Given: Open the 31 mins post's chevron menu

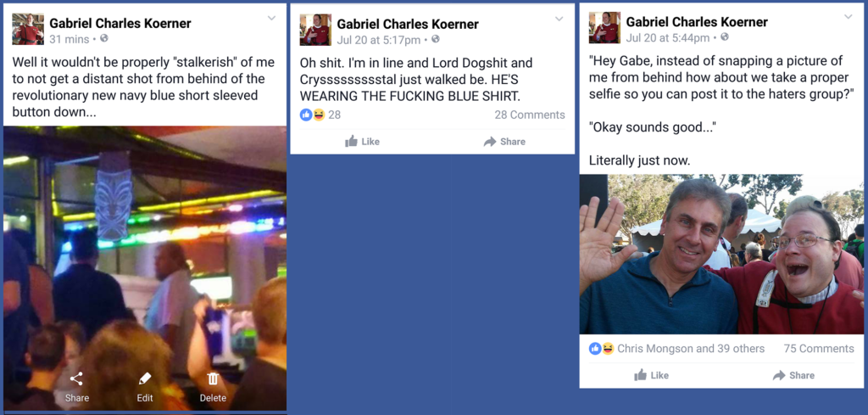Looking at the screenshot, I should (271, 19).
